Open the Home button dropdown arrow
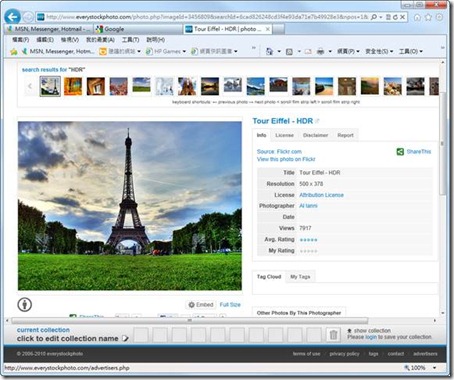 279,51
